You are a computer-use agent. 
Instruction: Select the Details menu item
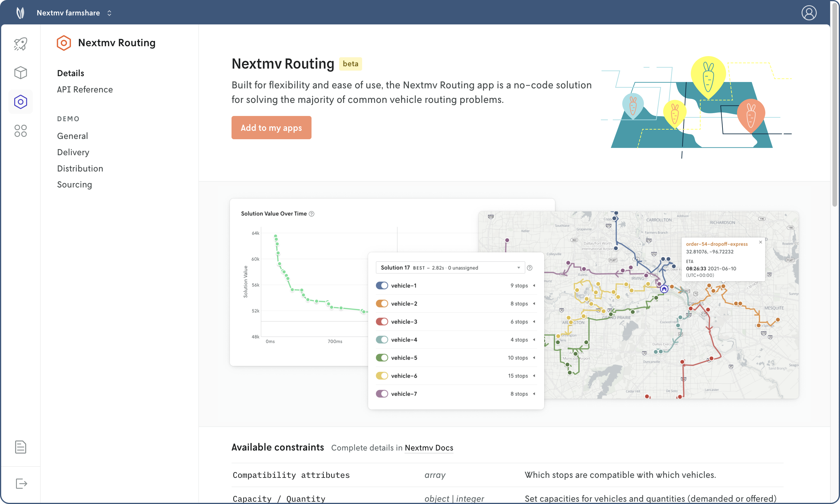coord(71,73)
